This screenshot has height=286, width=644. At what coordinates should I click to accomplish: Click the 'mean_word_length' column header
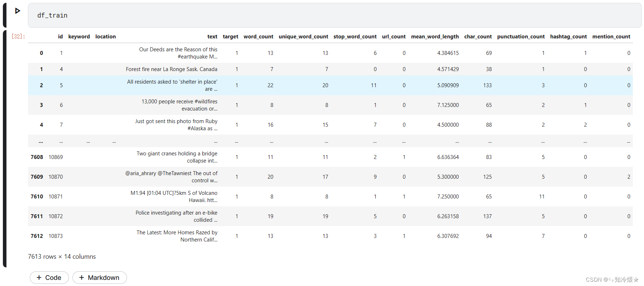tap(435, 37)
